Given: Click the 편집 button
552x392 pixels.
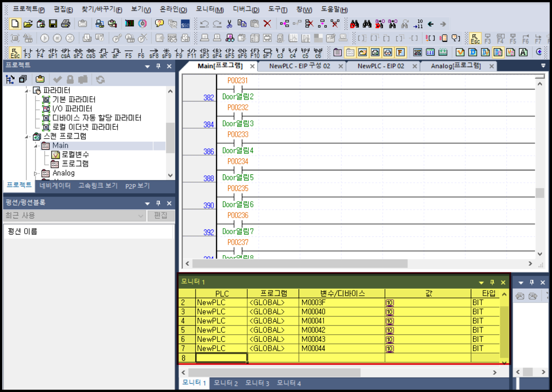Looking at the screenshot, I should coord(161,215).
